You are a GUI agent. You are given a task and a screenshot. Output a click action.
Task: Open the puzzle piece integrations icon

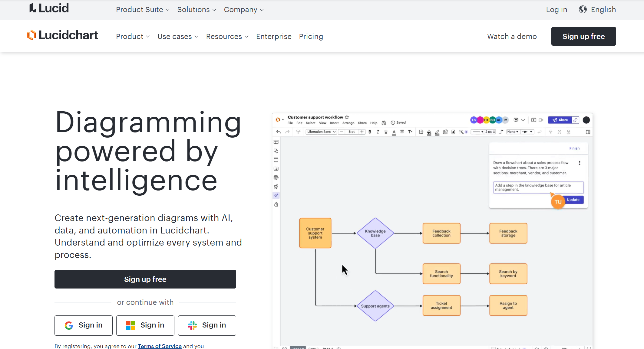click(x=276, y=205)
